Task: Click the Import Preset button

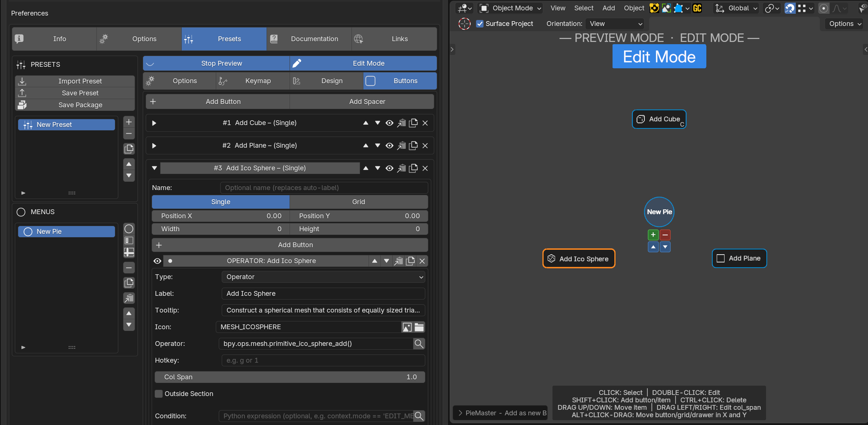Action: pos(75,81)
